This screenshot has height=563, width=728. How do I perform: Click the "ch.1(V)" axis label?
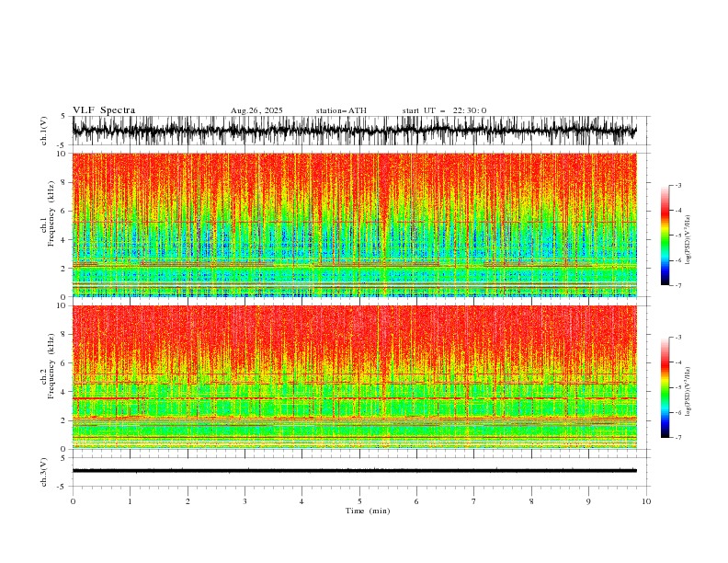44,131
